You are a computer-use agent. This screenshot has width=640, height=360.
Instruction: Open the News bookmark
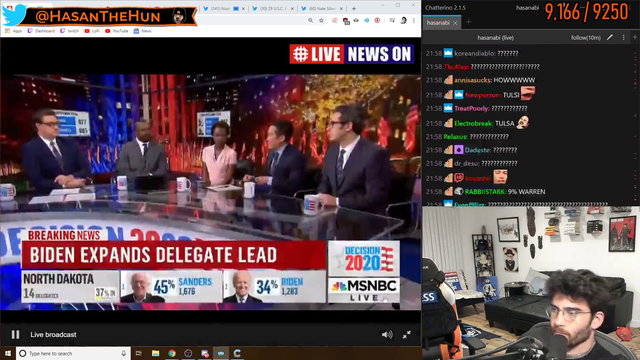coord(143,31)
